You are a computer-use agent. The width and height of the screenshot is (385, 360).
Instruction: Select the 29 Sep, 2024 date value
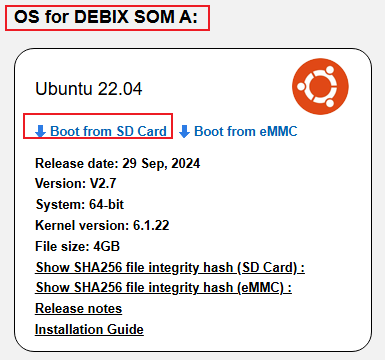click(x=161, y=164)
